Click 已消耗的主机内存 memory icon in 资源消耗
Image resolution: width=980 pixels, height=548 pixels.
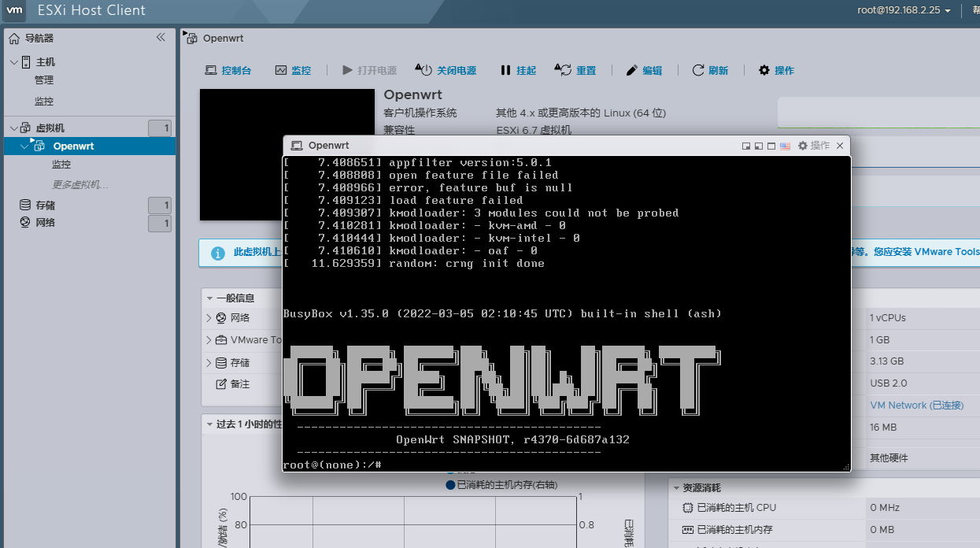[688, 530]
